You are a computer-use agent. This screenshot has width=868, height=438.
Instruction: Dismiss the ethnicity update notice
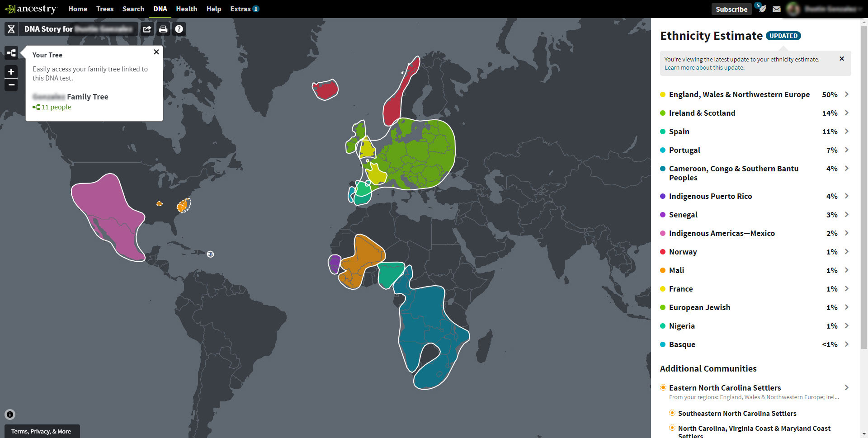[x=841, y=59]
